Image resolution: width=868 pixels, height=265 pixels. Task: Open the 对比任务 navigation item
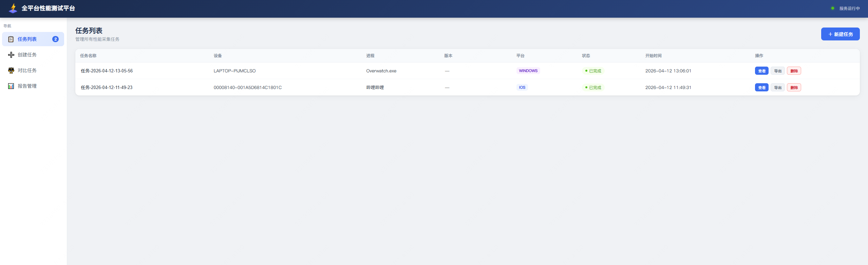(33, 70)
